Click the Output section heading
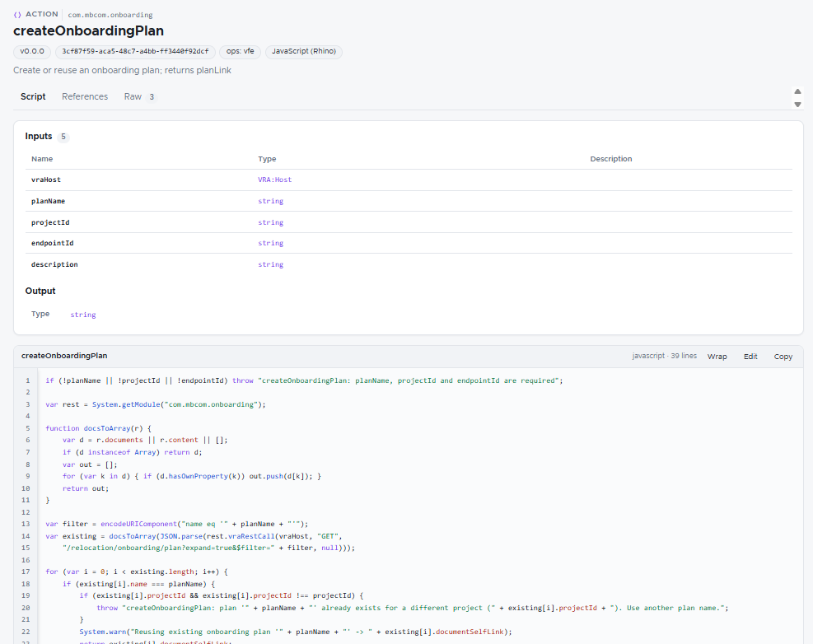The width and height of the screenshot is (813, 644). [x=40, y=291]
